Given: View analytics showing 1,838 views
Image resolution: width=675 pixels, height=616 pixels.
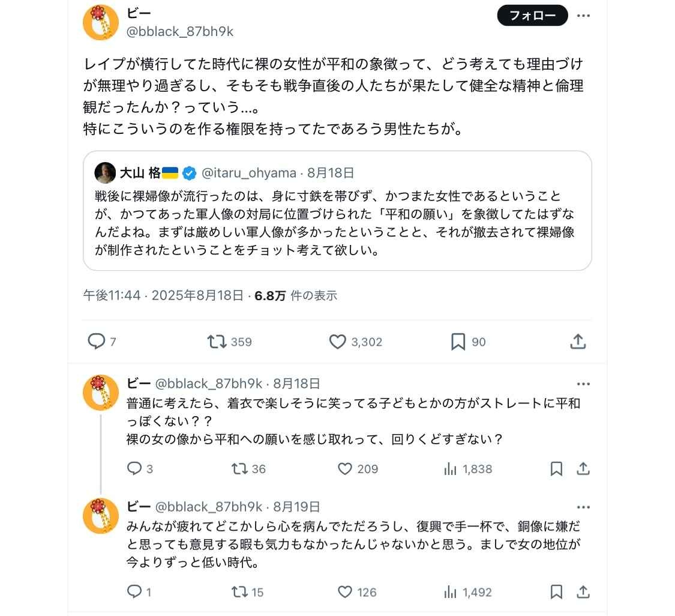Looking at the screenshot, I should click(468, 469).
